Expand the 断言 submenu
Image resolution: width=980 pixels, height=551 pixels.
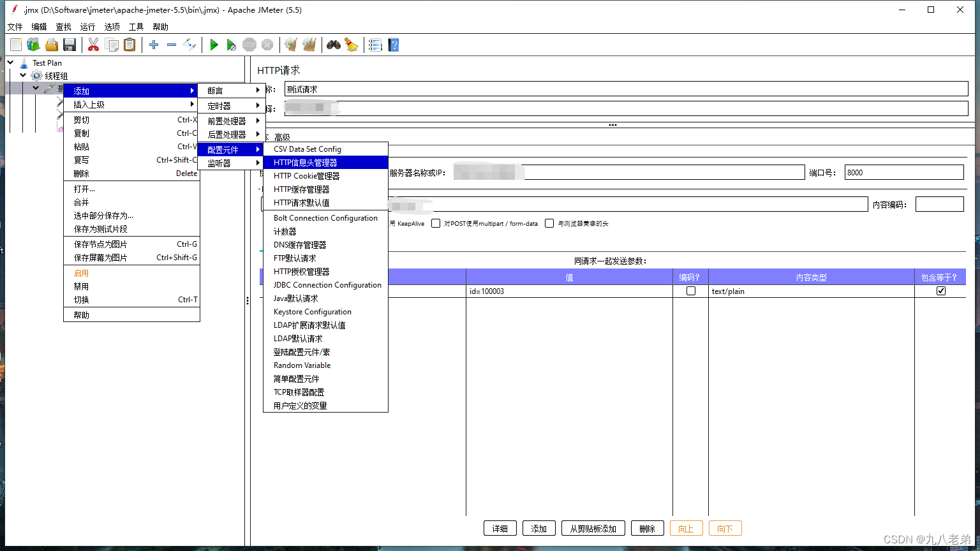231,91
